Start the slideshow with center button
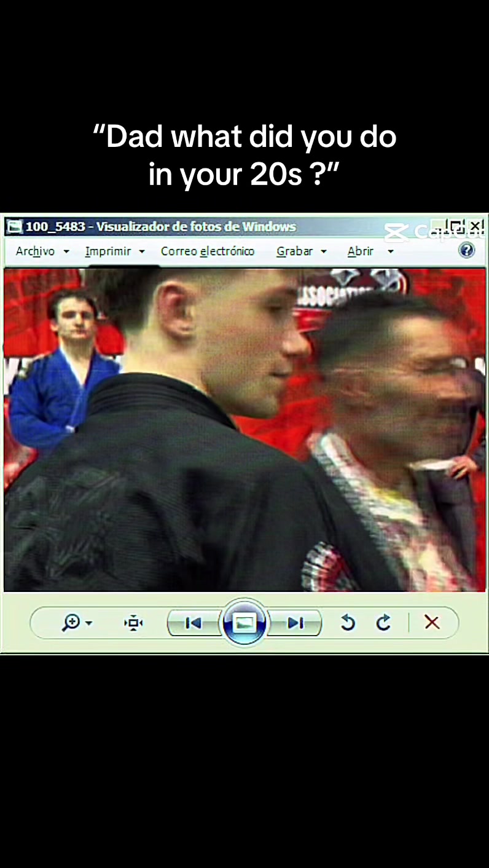 pyautogui.click(x=244, y=623)
